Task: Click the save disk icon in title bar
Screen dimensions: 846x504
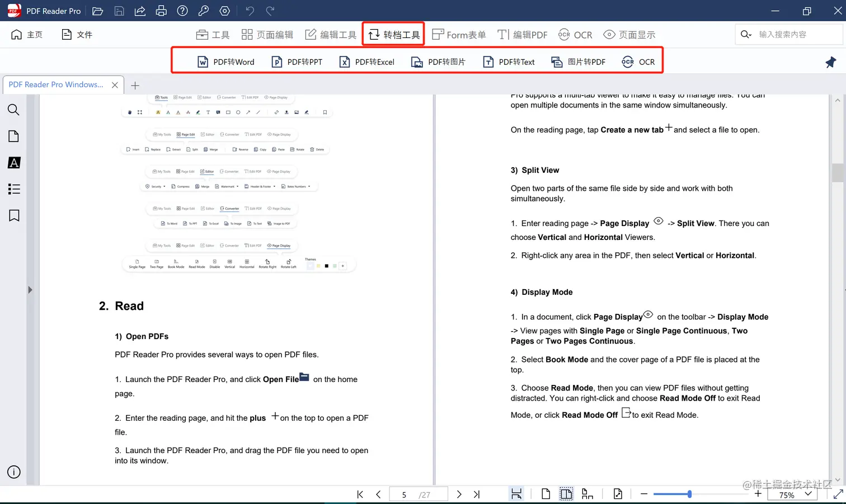Action: (x=119, y=11)
